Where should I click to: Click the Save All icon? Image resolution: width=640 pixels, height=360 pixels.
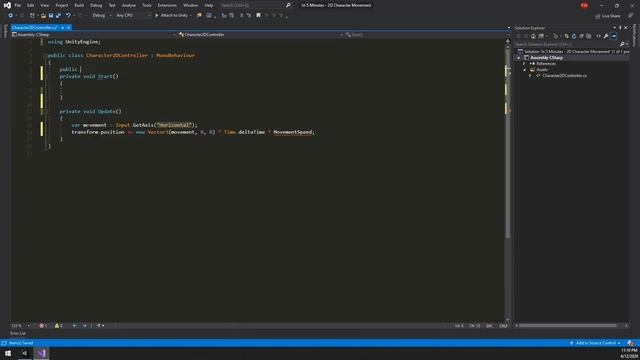click(58, 16)
